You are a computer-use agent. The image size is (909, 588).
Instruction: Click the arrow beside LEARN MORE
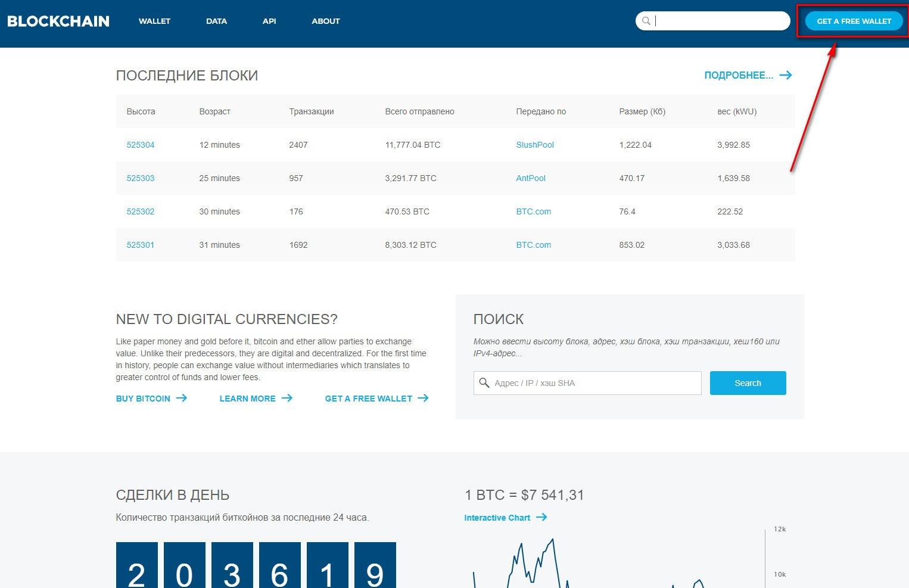coord(287,398)
